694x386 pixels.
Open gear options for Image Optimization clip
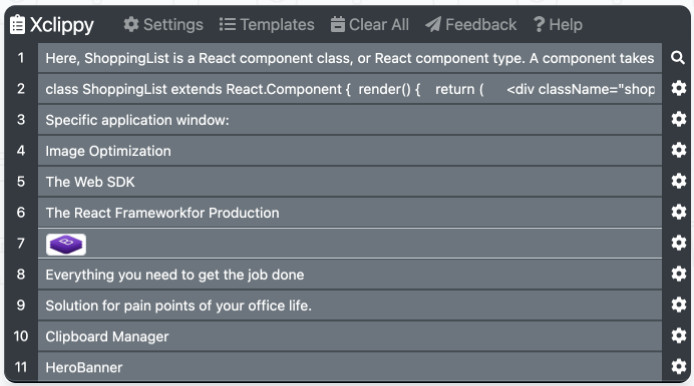tap(679, 150)
